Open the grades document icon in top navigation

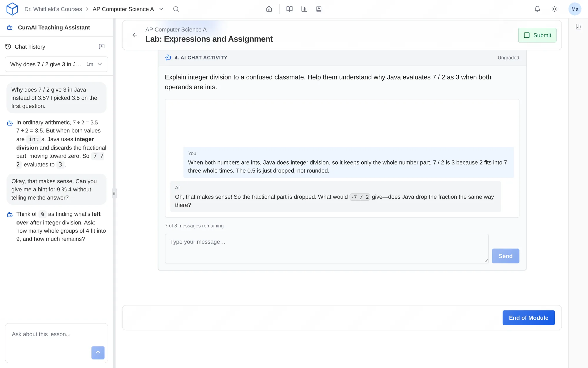(319, 9)
